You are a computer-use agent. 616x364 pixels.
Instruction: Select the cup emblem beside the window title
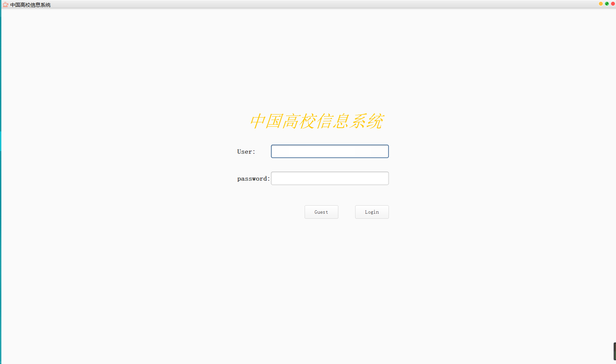(5, 4)
